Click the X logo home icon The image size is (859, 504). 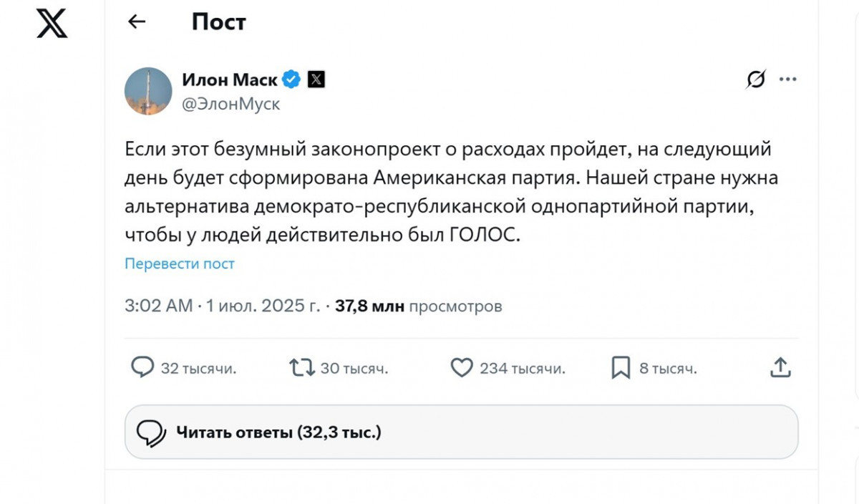(x=52, y=23)
